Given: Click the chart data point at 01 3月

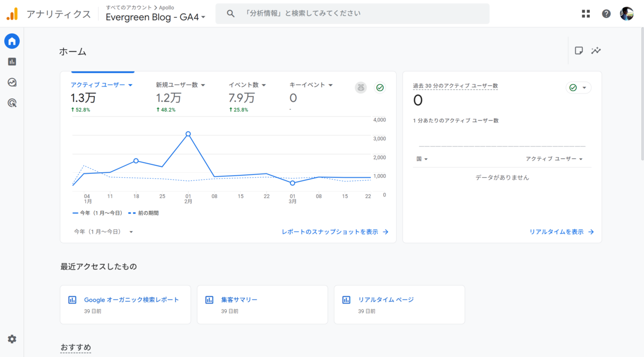Looking at the screenshot, I should pos(292,183).
